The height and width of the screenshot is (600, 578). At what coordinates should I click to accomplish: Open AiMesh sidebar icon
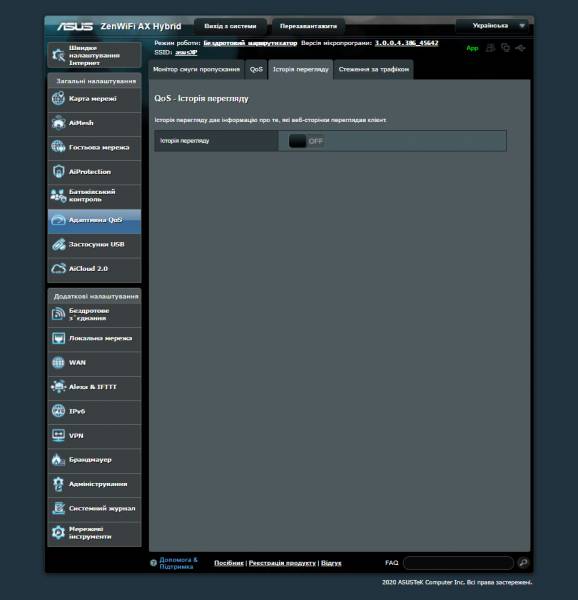[x=58, y=123]
